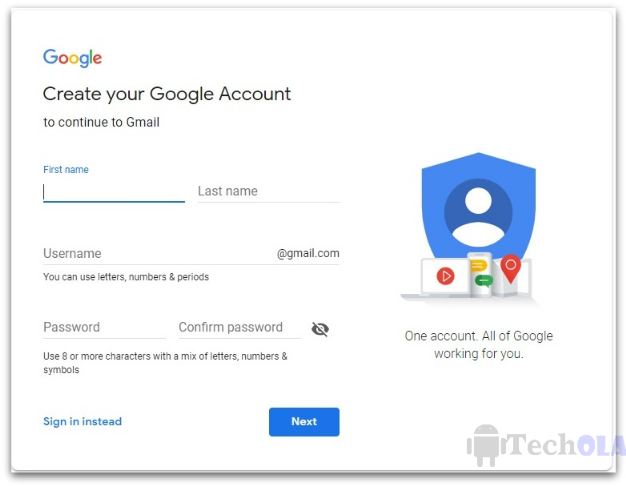
Task: Toggle password visibility eye icon
Action: tap(320, 329)
